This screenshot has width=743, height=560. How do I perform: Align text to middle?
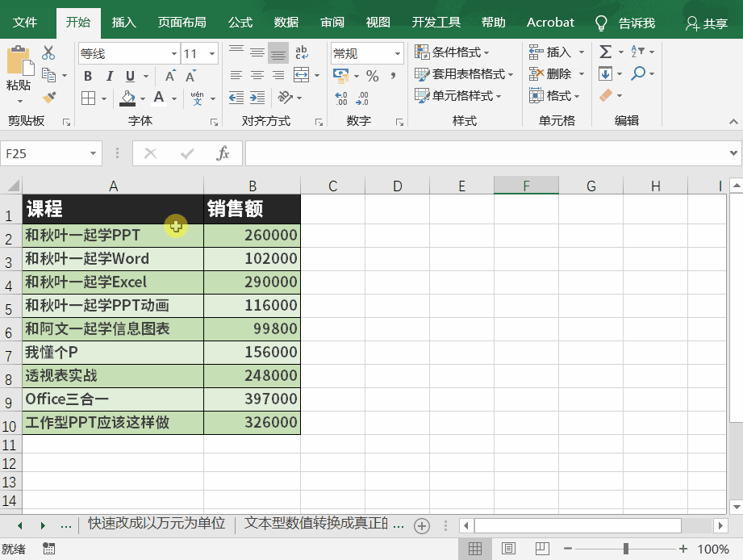(x=257, y=53)
